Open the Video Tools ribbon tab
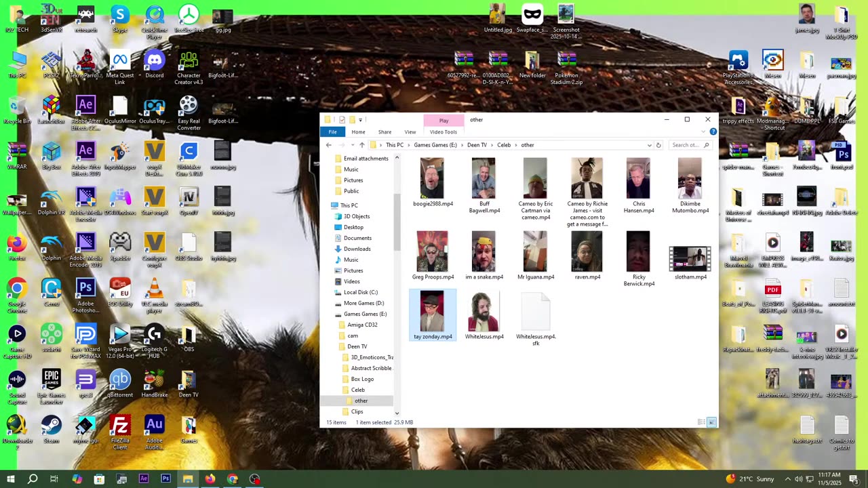 pos(443,132)
